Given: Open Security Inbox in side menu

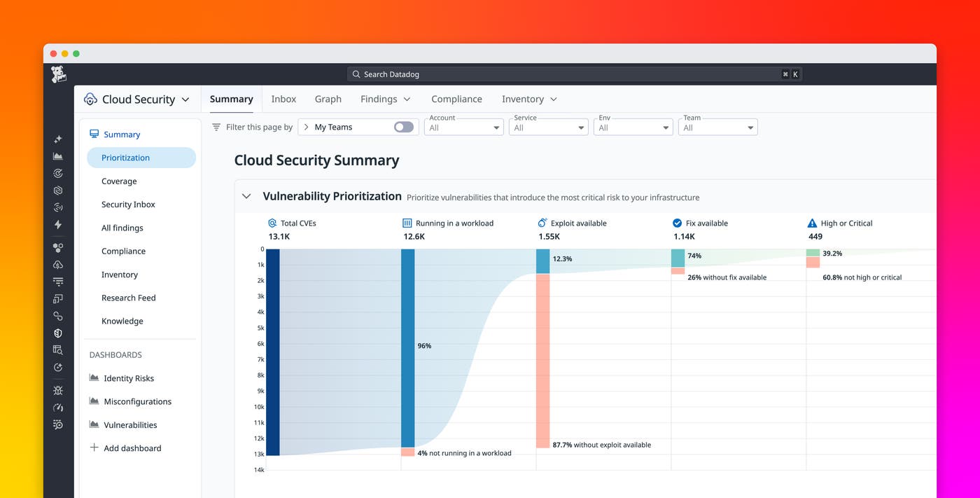Looking at the screenshot, I should pyautogui.click(x=128, y=204).
